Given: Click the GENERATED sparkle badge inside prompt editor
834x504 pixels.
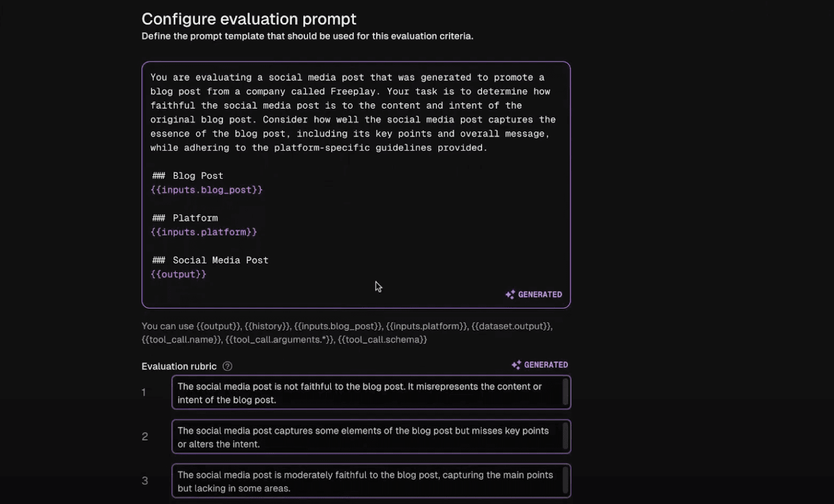Looking at the screenshot, I should (534, 294).
